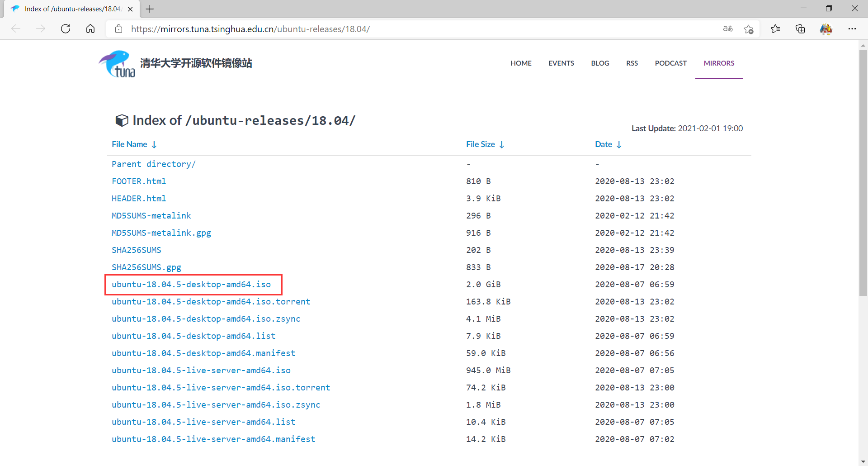This screenshot has height=466, width=868.
Task: Restore down the browser window
Action: click(x=829, y=9)
